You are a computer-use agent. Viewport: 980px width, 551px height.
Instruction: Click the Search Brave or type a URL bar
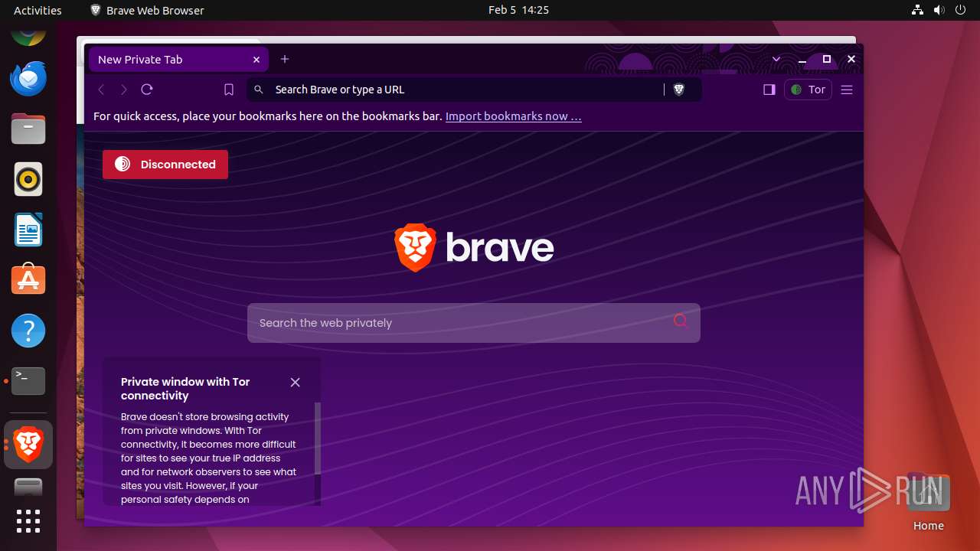[474, 90]
